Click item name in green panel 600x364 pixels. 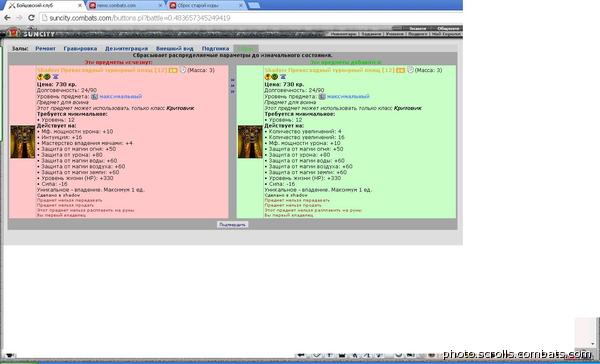point(329,70)
